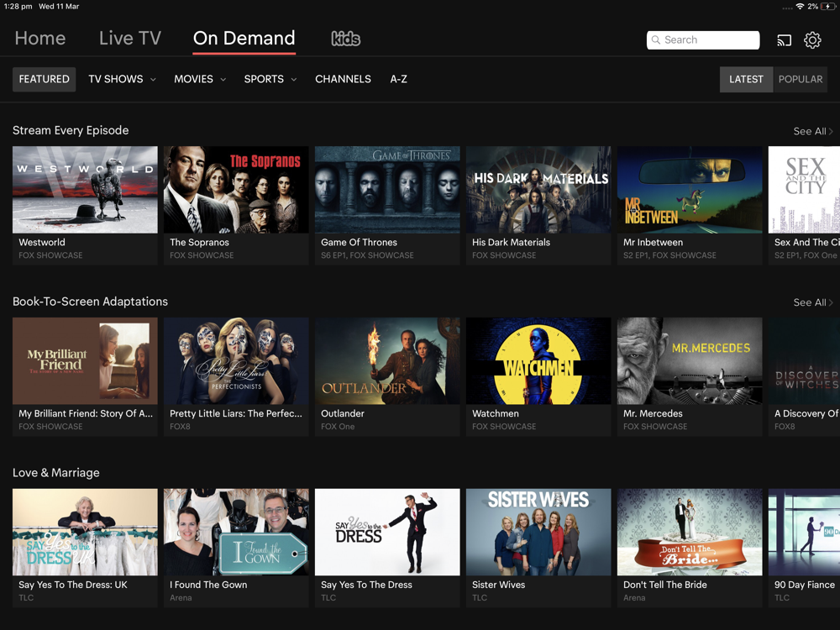
Task: Click the 'FOX One' caption under Outlander
Action: (338, 427)
